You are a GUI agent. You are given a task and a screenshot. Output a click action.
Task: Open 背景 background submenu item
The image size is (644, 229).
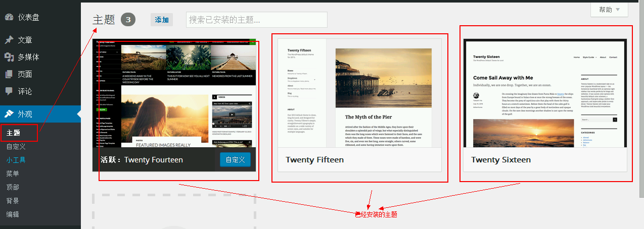pos(13,201)
